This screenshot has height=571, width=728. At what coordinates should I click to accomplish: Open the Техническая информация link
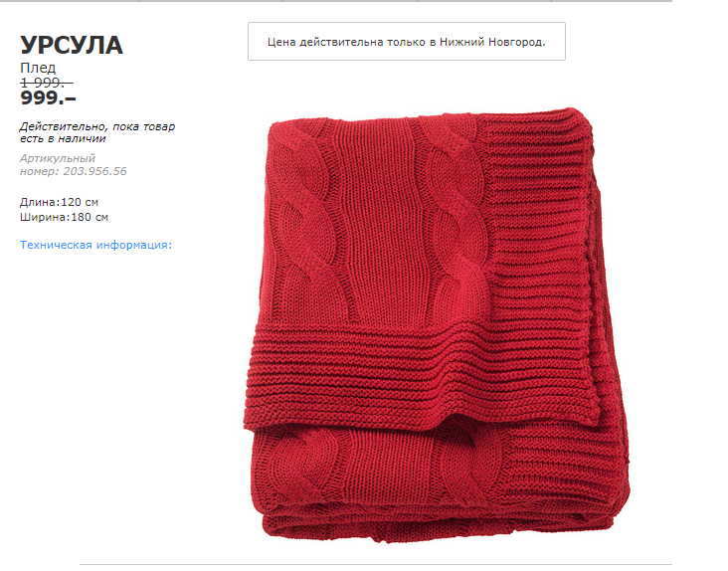95,245
